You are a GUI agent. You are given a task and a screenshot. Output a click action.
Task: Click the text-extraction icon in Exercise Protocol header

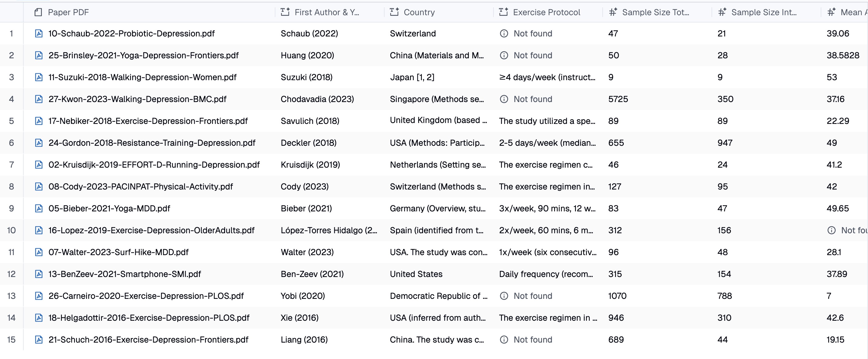coord(503,12)
